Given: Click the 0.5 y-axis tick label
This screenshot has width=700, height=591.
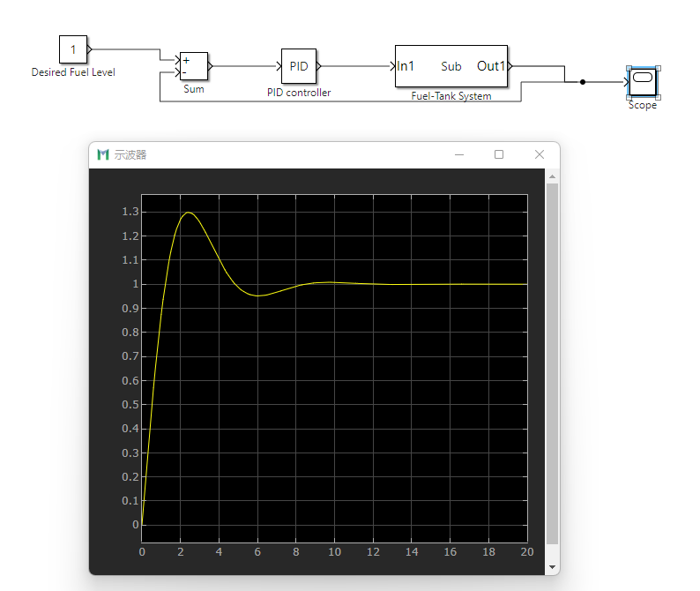Looking at the screenshot, I should (130, 404).
